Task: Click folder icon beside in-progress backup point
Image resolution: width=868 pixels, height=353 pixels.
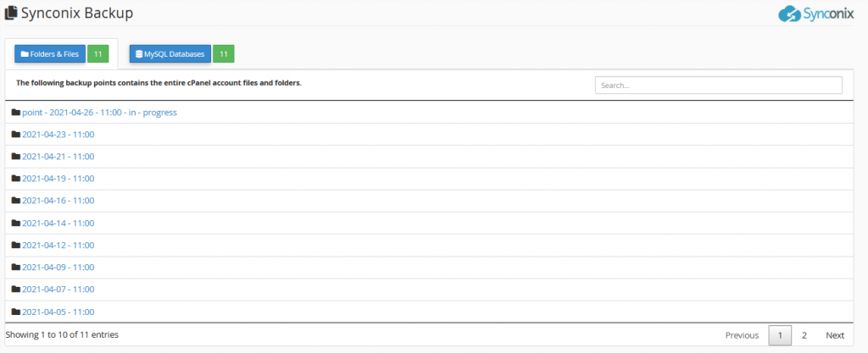Action: (16, 112)
